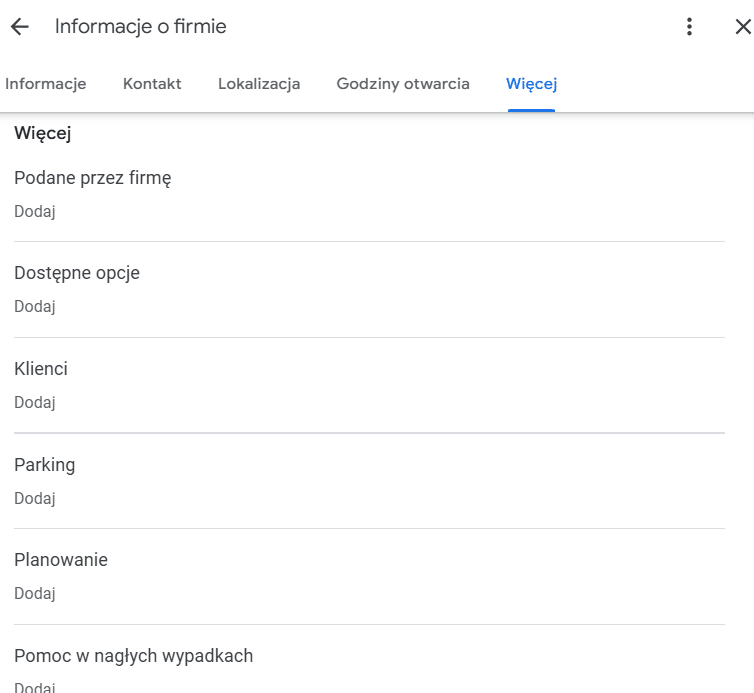The image size is (754, 693).
Task: Click Dodaj under Dostępne opcje
Action: (35, 306)
